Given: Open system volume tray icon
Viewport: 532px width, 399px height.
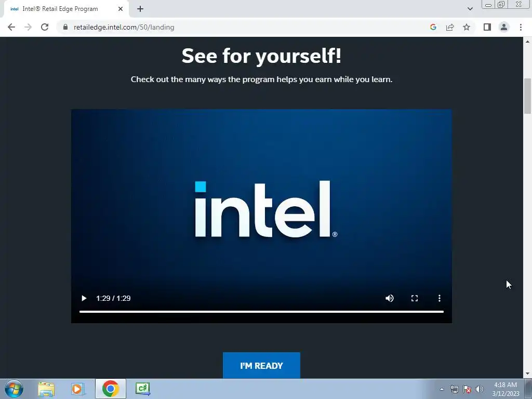Looking at the screenshot, I should pos(479,389).
